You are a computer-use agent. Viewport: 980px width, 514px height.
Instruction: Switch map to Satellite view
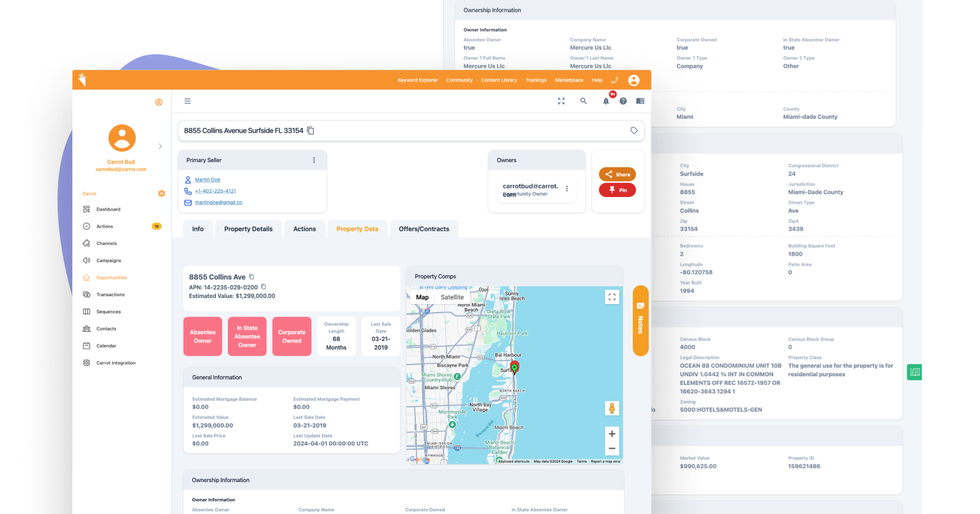click(453, 297)
